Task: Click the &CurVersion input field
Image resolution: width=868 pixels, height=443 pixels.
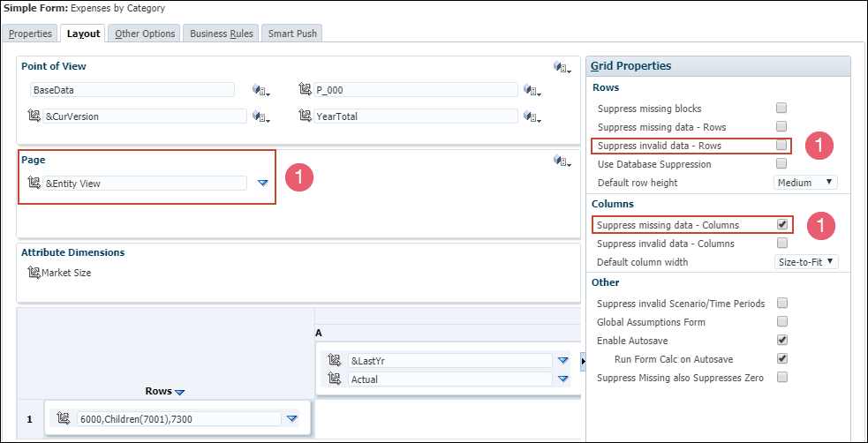Action: [x=145, y=116]
